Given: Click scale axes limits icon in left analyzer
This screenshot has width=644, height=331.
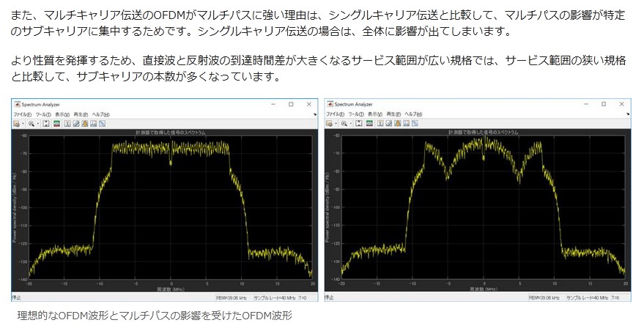Looking at the screenshot, I should pos(45,124).
